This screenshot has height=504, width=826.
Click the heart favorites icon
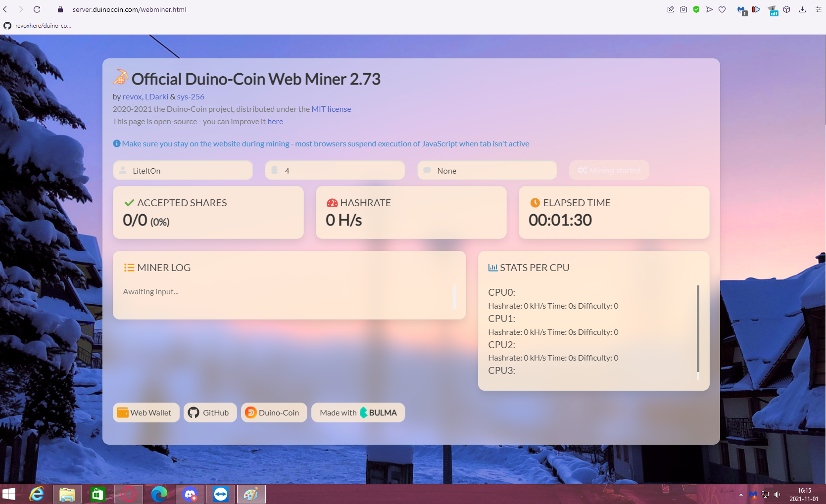(722, 9)
